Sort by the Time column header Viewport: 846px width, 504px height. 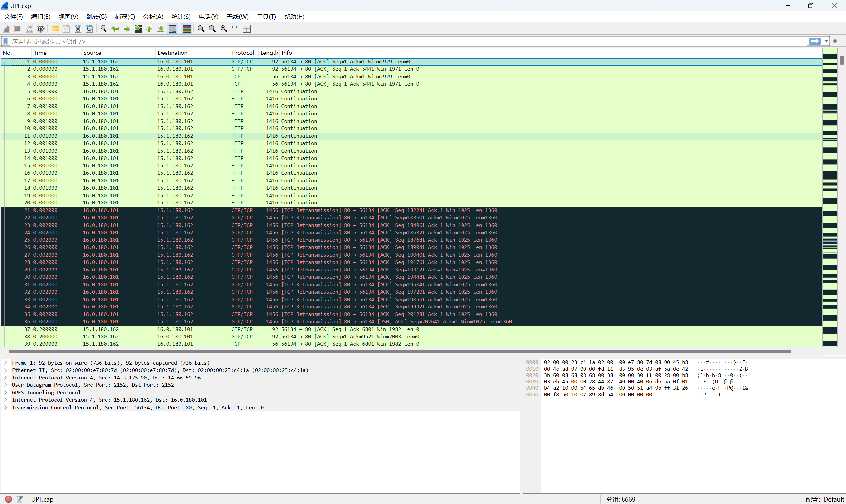pyautogui.click(x=57, y=53)
